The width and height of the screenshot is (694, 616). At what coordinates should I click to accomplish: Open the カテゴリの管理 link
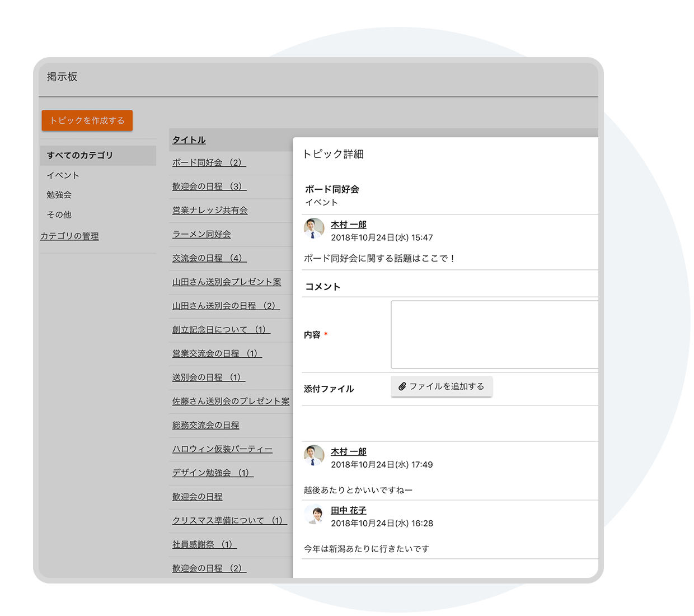[69, 236]
